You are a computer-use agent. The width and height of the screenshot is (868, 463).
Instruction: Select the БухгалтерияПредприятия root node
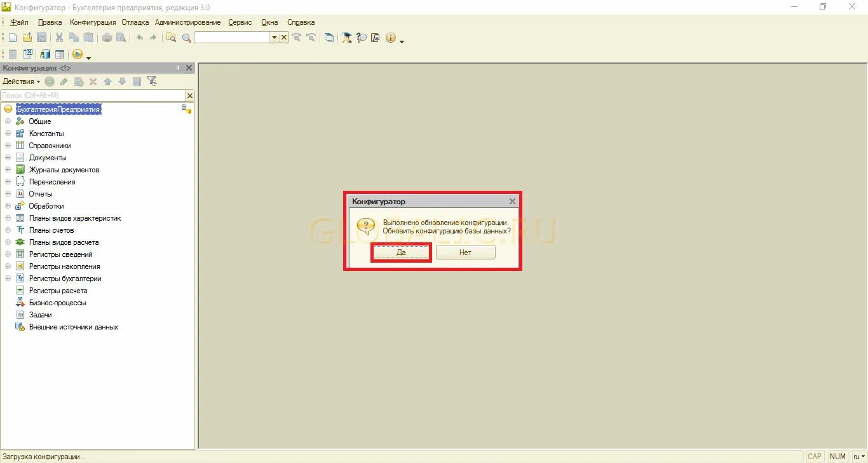[x=58, y=109]
